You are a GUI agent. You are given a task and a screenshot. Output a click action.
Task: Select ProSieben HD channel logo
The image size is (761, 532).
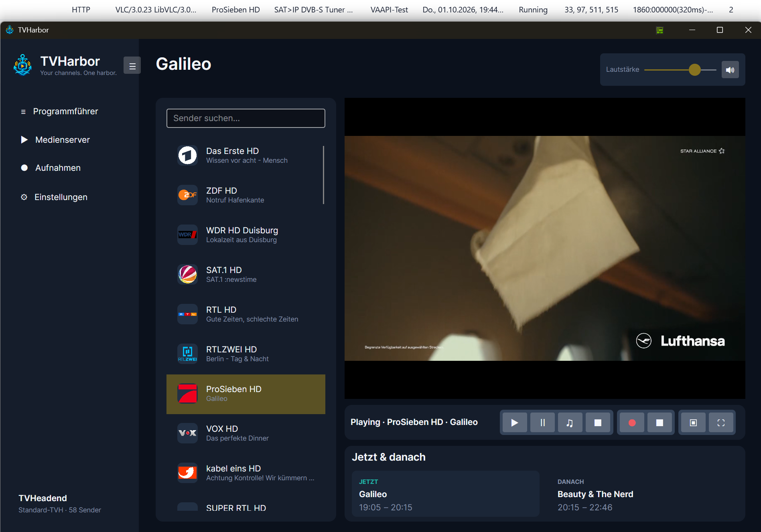187,393
